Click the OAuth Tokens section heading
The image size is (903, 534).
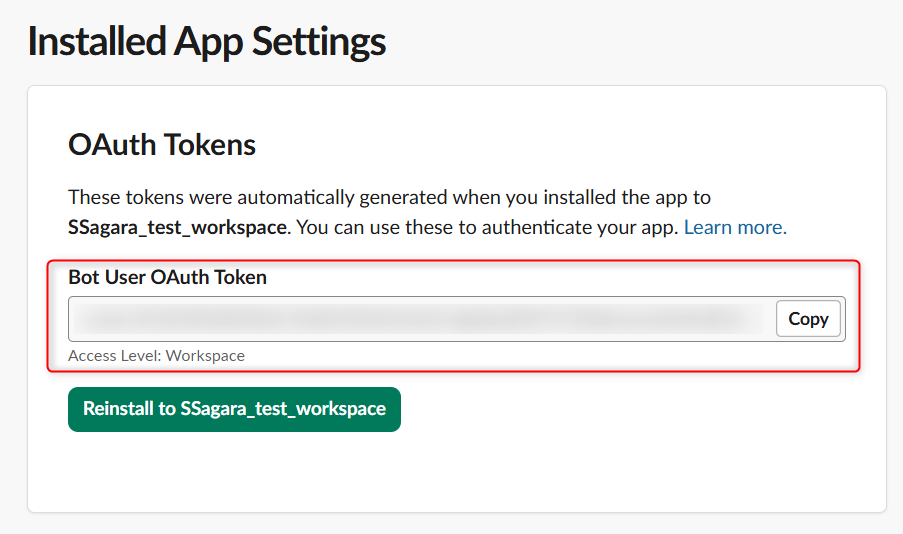click(x=162, y=145)
